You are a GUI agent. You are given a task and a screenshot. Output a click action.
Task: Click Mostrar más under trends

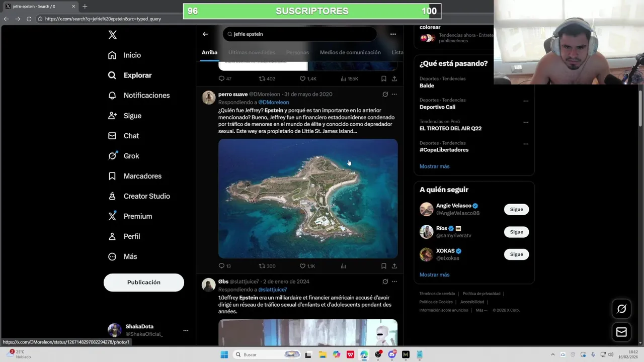click(435, 166)
